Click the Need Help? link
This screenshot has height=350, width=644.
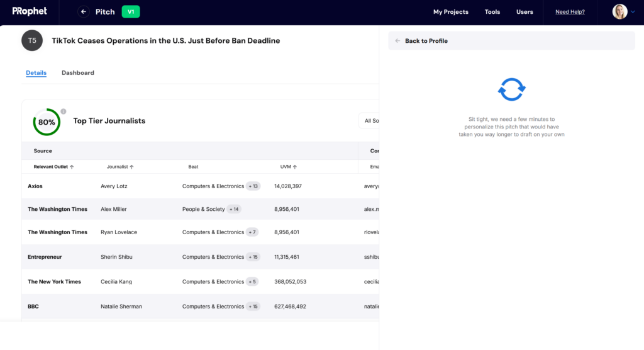click(x=570, y=12)
